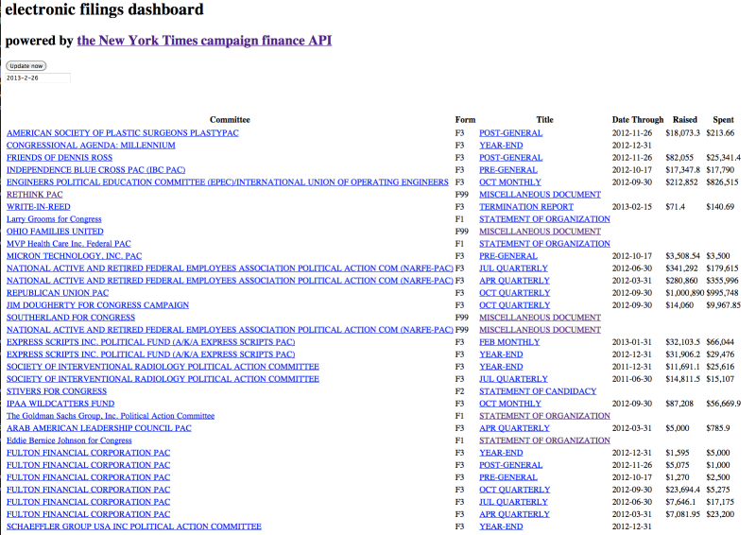The height and width of the screenshot is (535, 756).
Task: Open the TERMINATION REPORT filing link
Action: (526, 207)
